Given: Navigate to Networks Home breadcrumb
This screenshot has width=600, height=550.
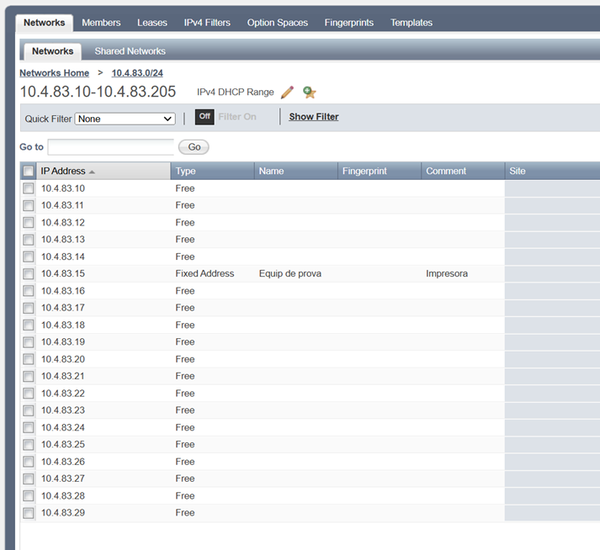Looking at the screenshot, I should tap(54, 73).
